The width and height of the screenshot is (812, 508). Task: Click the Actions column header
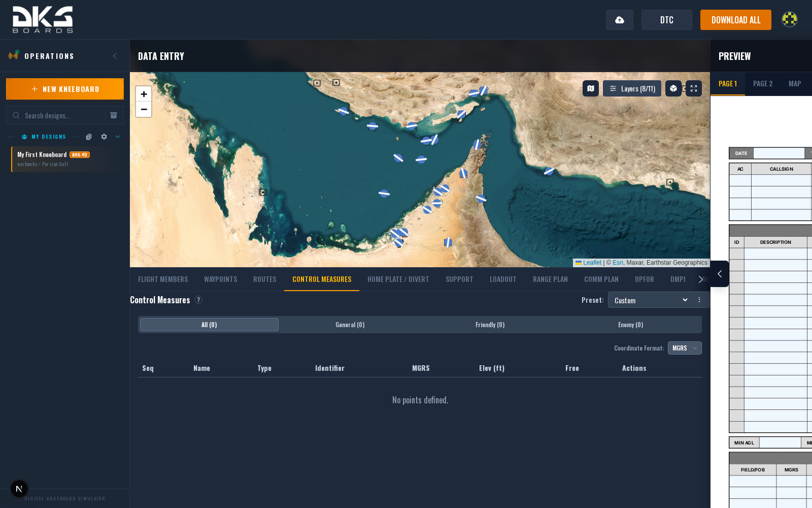point(634,368)
